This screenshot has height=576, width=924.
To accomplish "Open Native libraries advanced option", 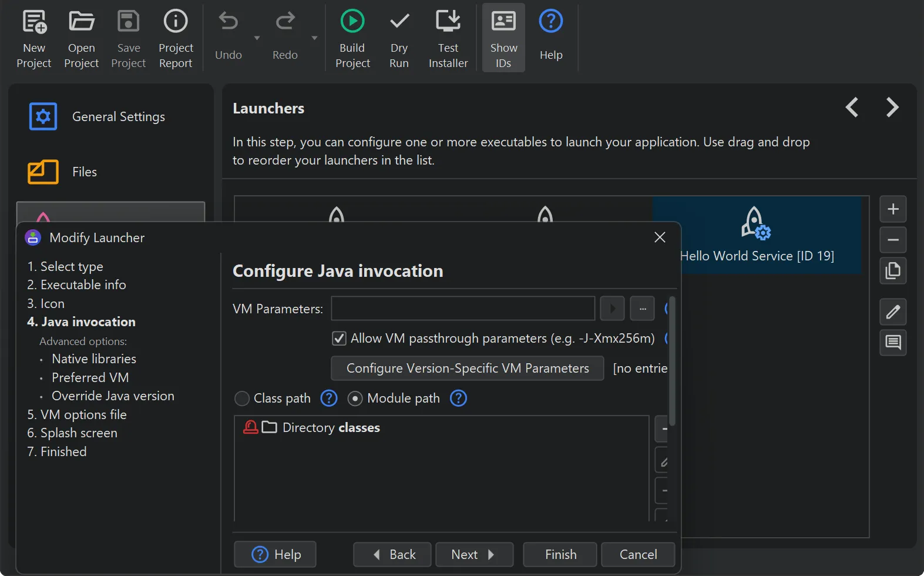I will coord(93,359).
